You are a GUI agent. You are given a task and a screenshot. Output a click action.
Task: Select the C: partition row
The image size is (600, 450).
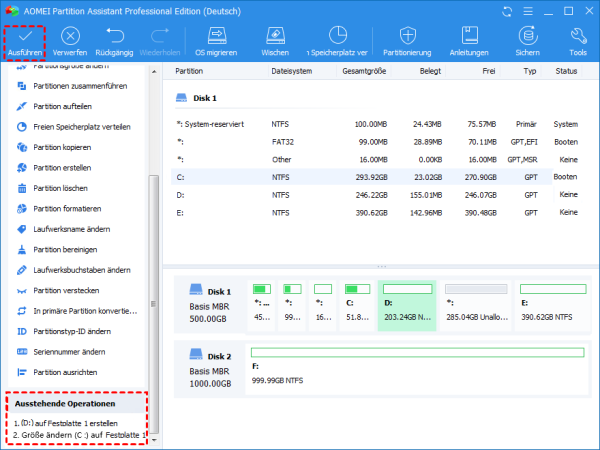point(377,177)
